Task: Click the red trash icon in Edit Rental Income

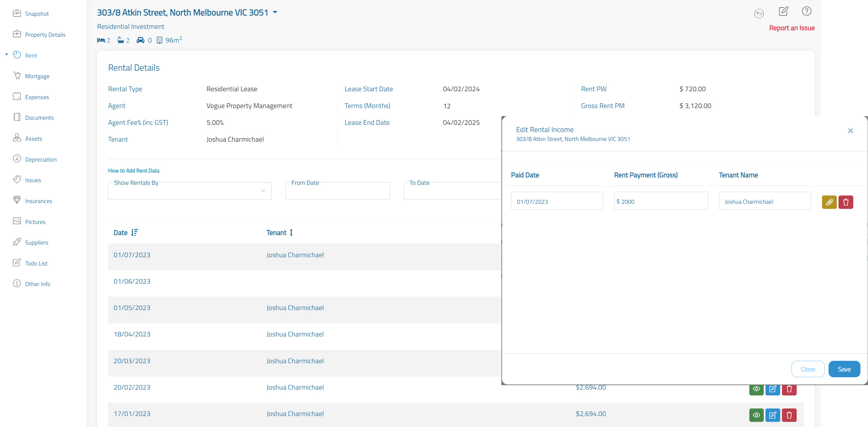Action: coord(845,202)
